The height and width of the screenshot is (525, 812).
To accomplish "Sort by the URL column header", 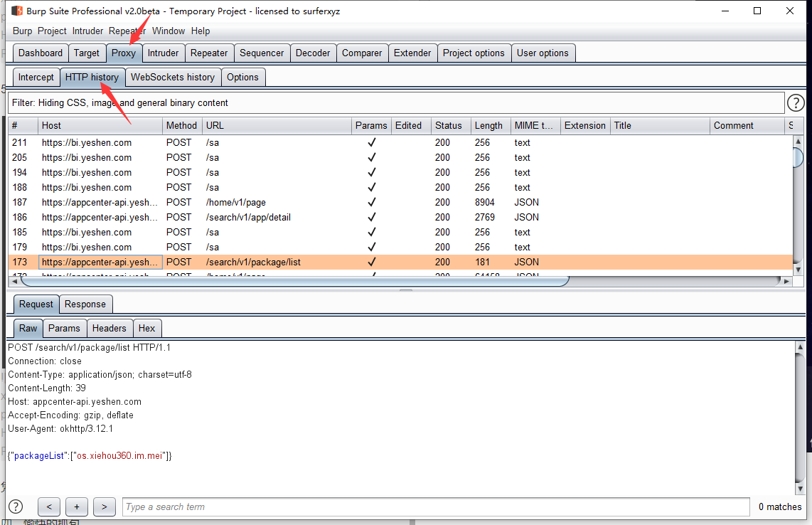I will [277, 125].
